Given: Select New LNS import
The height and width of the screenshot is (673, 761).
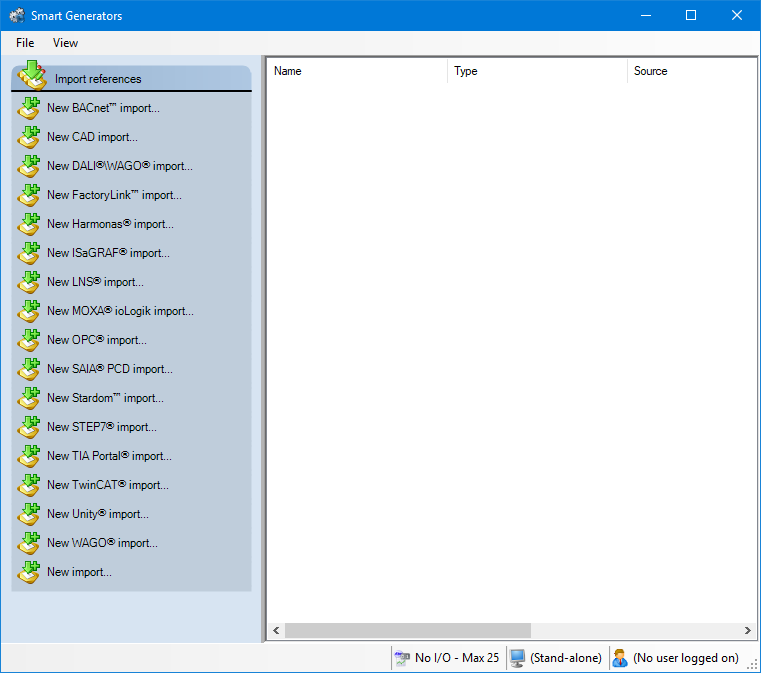Looking at the screenshot, I should click(x=95, y=282).
